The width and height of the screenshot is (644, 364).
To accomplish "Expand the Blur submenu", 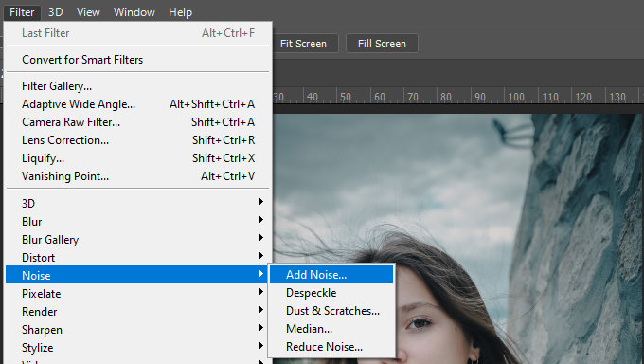I will pos(137,221).
